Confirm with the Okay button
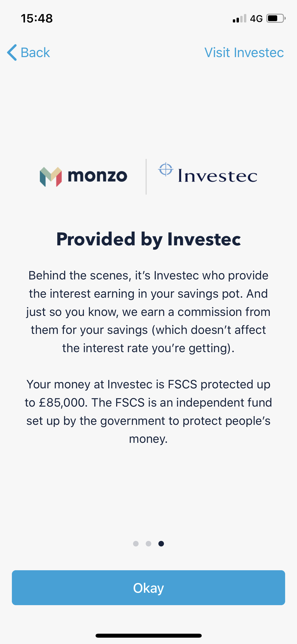 pos(148,588)
